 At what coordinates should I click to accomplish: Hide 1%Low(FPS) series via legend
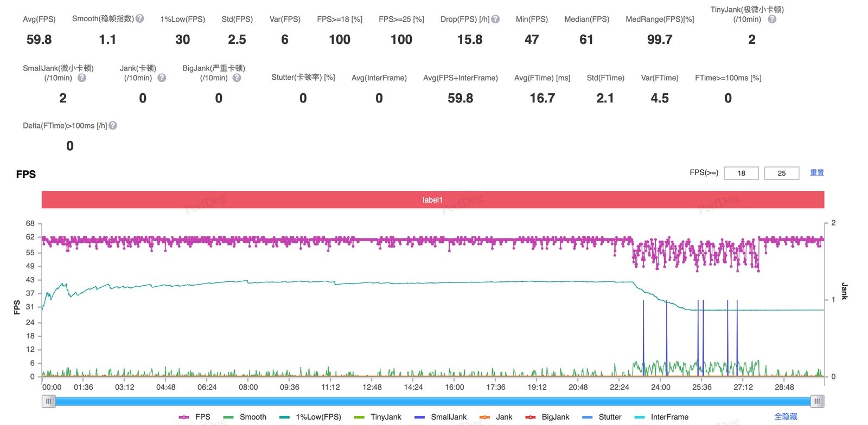coord(310,417)
